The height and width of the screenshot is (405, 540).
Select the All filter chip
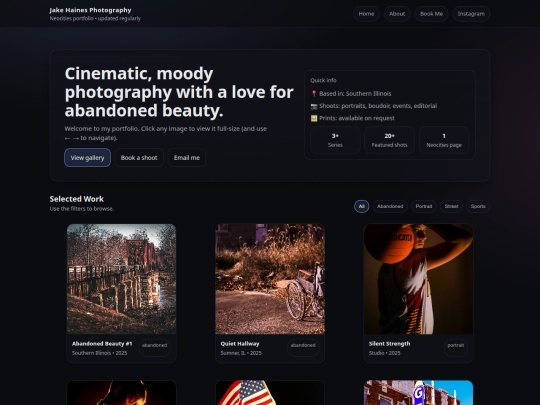pyautogui.click(x=361, y=206)
